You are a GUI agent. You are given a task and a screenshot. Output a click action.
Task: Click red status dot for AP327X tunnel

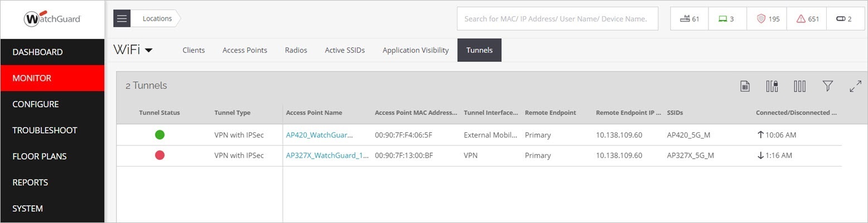[160, 155]
